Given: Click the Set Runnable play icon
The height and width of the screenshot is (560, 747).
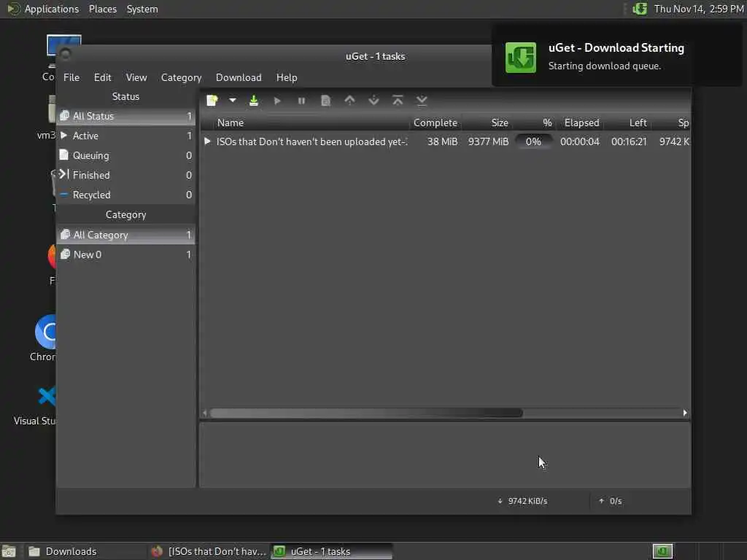Looking at the screenshot, I should point(277,101).
